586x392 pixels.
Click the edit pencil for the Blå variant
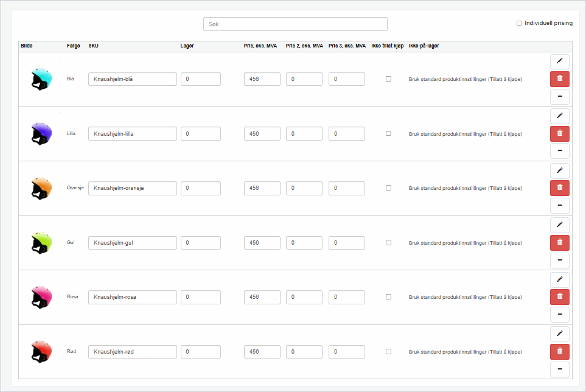(x=559, y=61)
